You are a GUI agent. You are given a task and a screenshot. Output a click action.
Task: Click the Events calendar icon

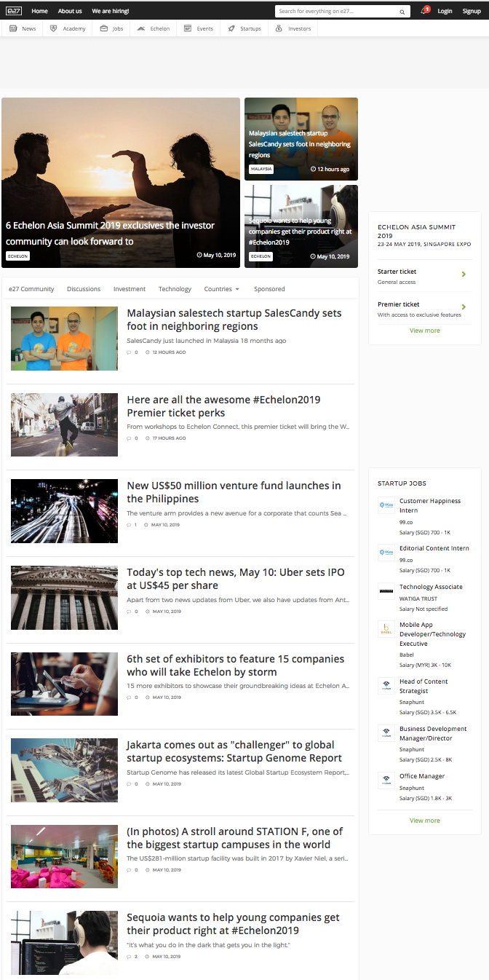point(188,28)
